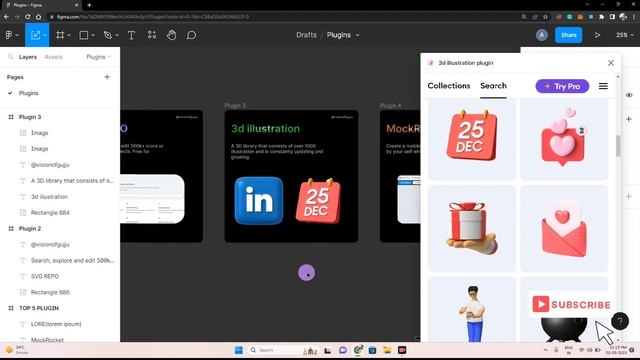Select the SVG REPO text layer
Image resolution: width=640 pixels, height=360 pixels.
point(44,276)
